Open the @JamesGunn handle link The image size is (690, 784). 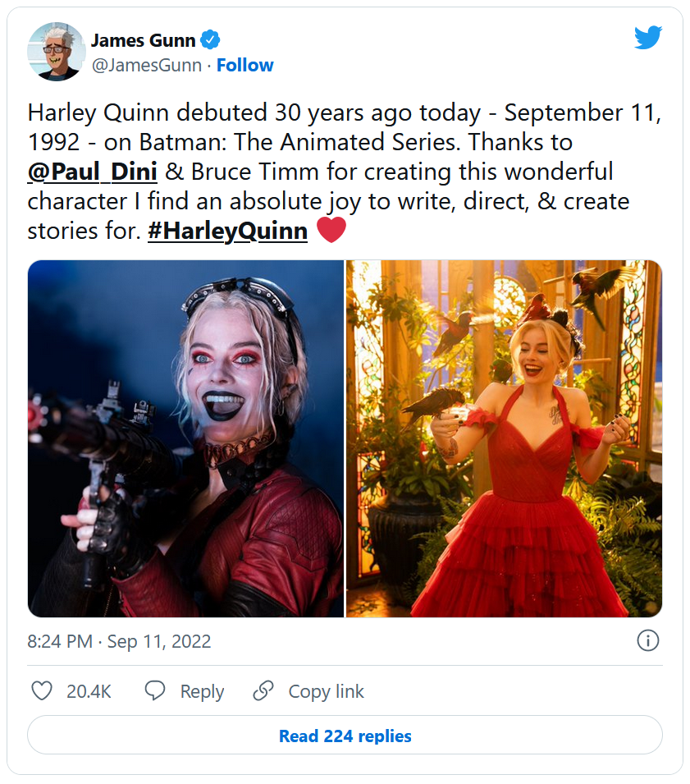(x=146, y=66)
